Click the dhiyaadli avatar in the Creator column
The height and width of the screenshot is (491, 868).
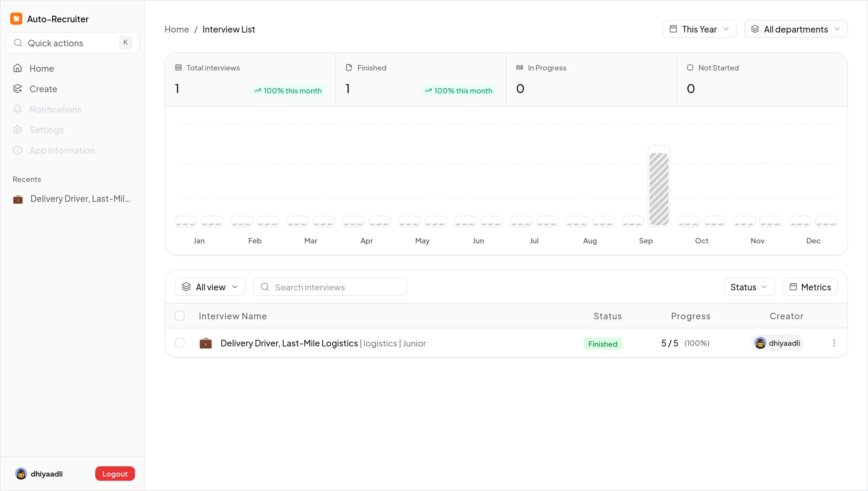[x=760, y=343]
